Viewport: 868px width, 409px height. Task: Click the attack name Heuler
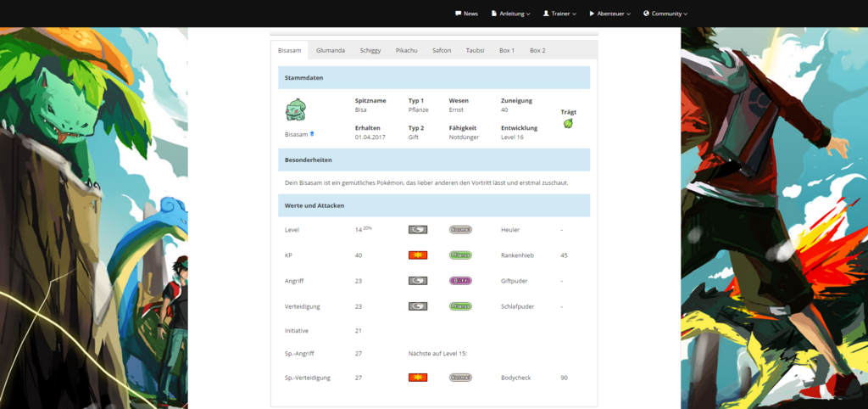[510, 229]
